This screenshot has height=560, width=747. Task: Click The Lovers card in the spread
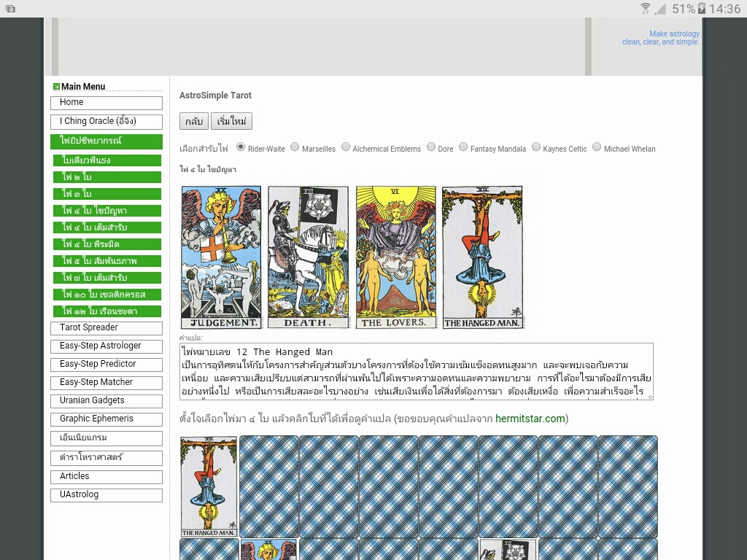coord(396,257)
